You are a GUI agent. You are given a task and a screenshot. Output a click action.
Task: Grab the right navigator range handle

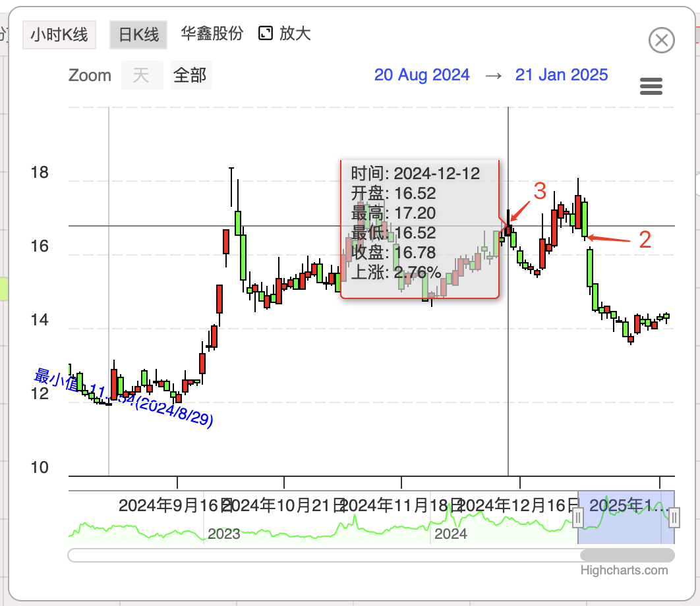pos(674,518)
